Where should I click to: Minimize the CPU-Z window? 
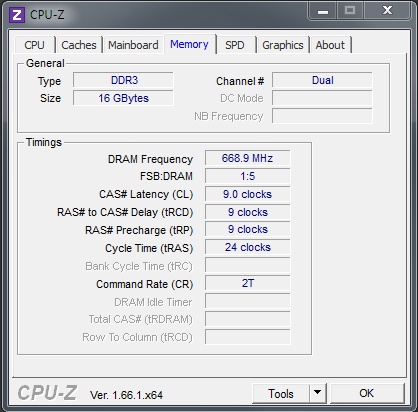(x=323, y=12)
